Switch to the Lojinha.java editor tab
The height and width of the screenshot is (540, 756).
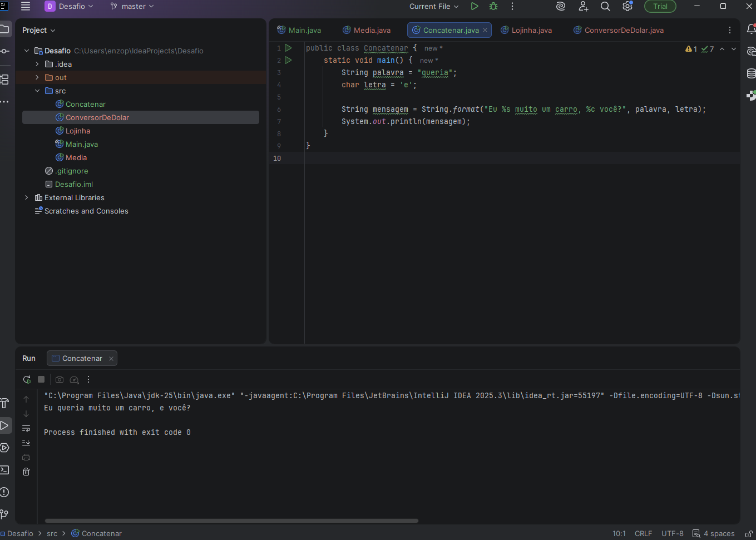[x=531, y=30]
